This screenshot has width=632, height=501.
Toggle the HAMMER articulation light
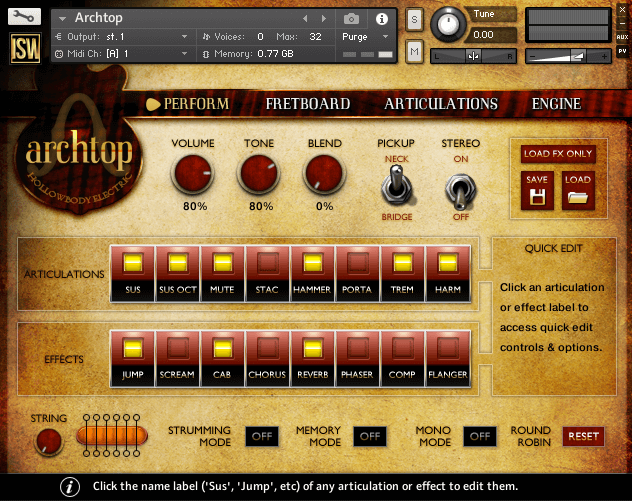(312, 263)
